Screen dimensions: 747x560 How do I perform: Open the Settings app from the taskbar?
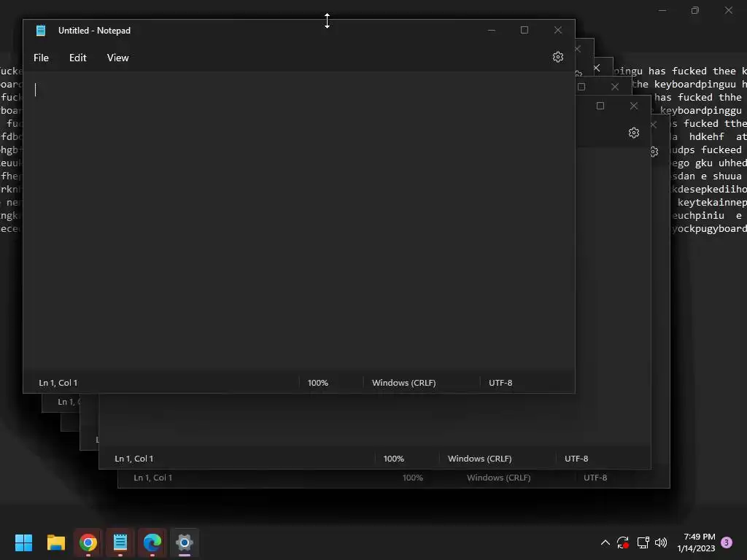tap(185, 542)
